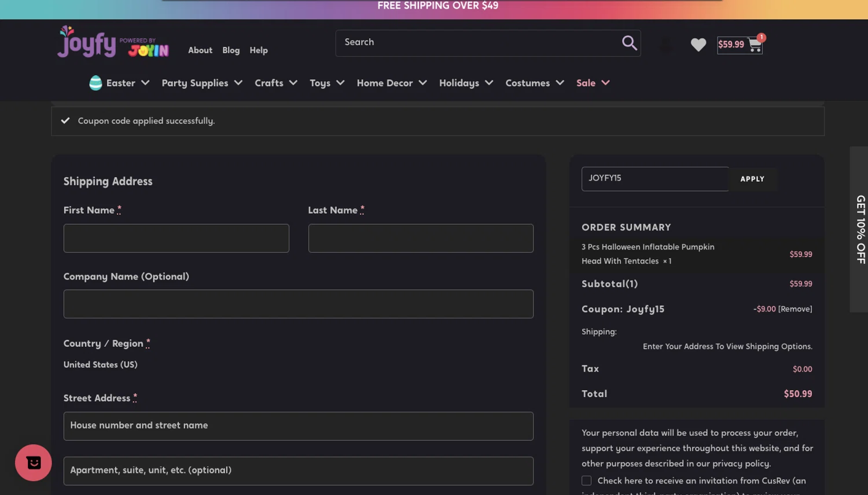
Task: Click the Shipping Address heading
Action: click(x=108, y=182)
